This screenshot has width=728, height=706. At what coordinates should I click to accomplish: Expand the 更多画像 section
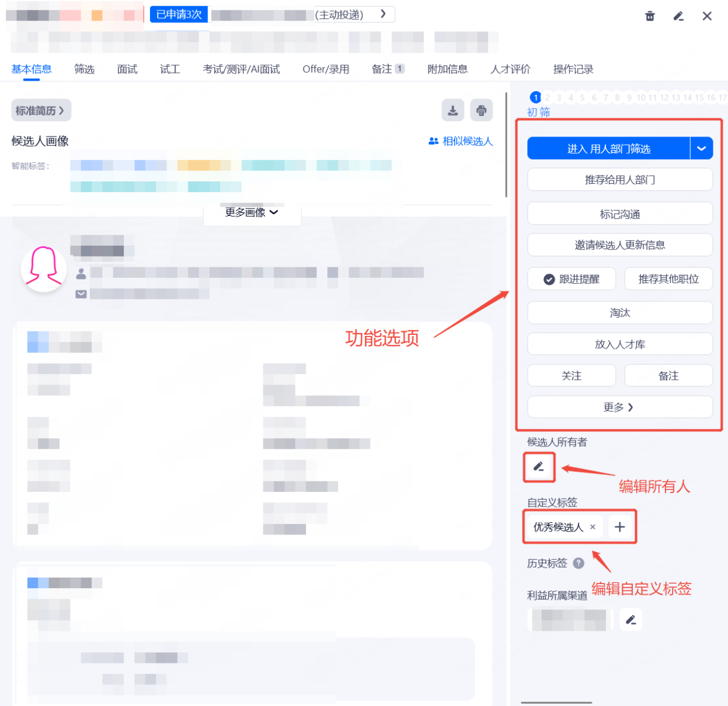252,212
